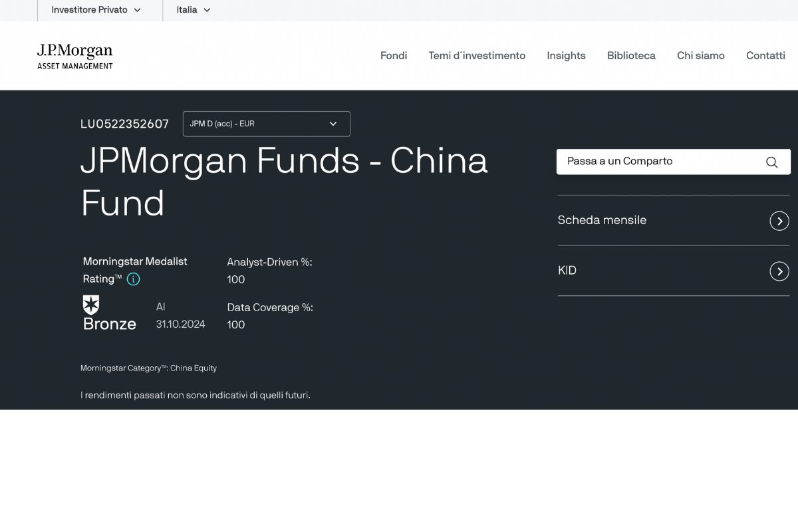
Task: Expand the JPM D (acc) - EUR share class dropdown
Action: (266, 124)
